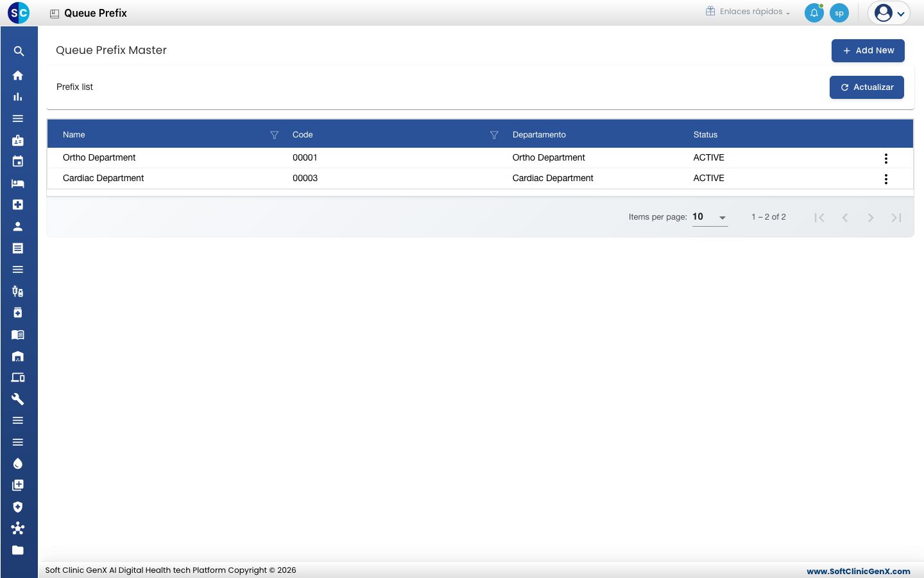Open filter for Name column
The image size is (924, 578).
tap(275, 135)
